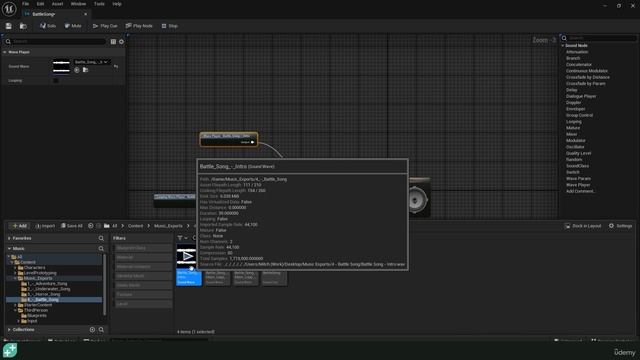
Task: Open details panel settings gear
Action: tap(121, 42)
